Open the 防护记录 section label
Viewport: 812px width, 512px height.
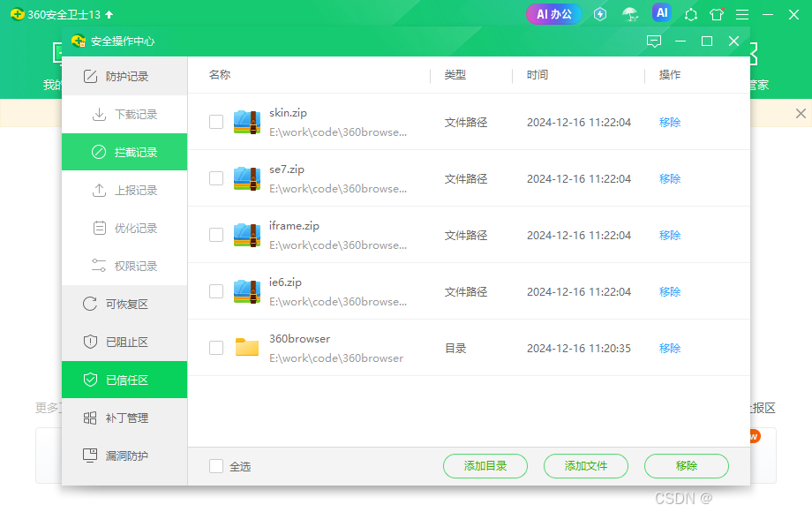point(127,77)
